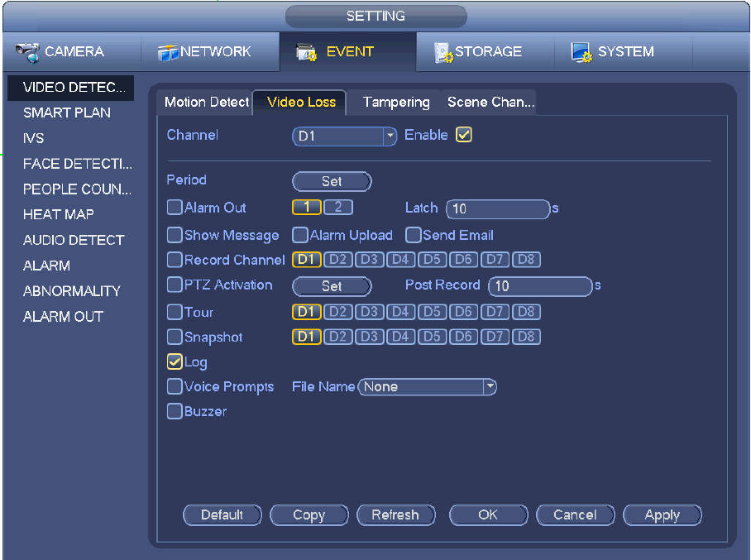Image resolution: width=751 pixels, height=560 pixels.
Task: Toggle Record Channel D1
Action: [x=307, y=260]
